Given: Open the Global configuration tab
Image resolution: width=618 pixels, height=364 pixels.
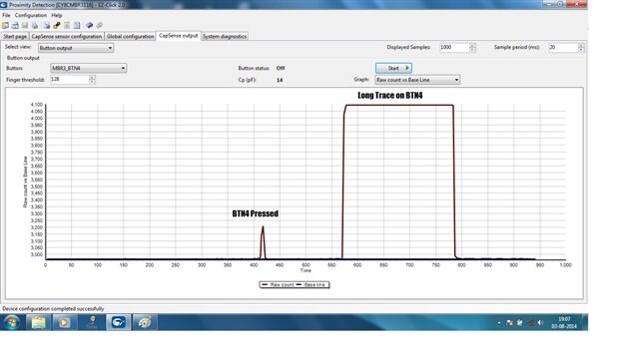Looking at the screenshot, I should point(130,36).
